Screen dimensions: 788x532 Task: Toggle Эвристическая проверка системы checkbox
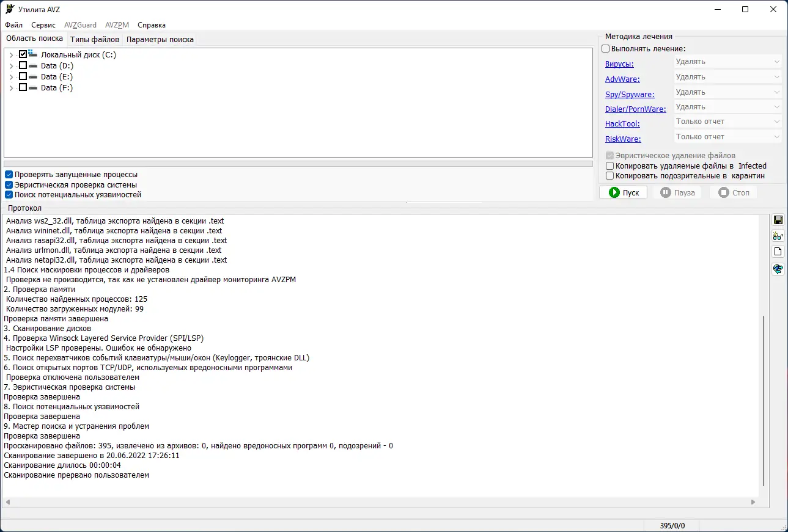pos(9,185)
